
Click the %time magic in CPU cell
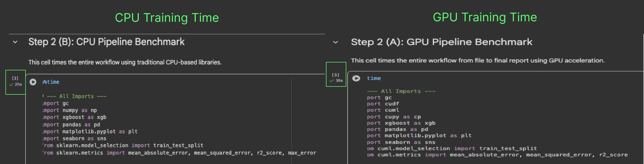tap(51, 82)
